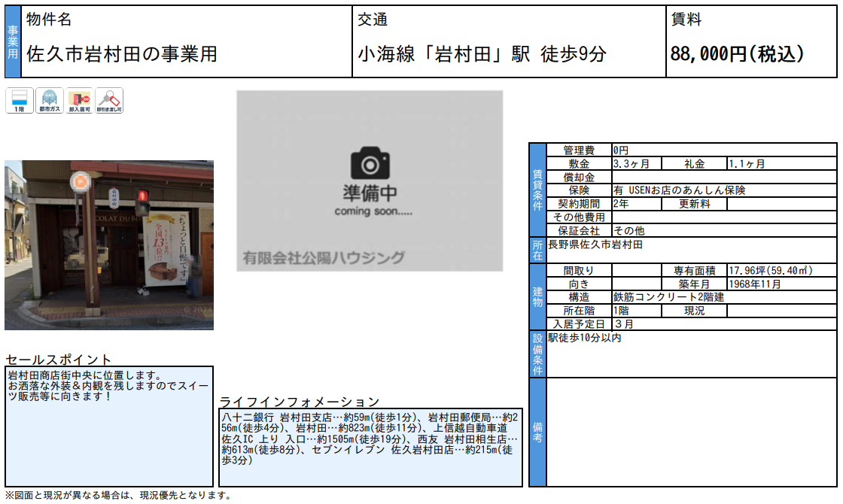Screen dimensions: 843x504
Task: Click the 即引き渡し可 key icon
Action: 110,101
